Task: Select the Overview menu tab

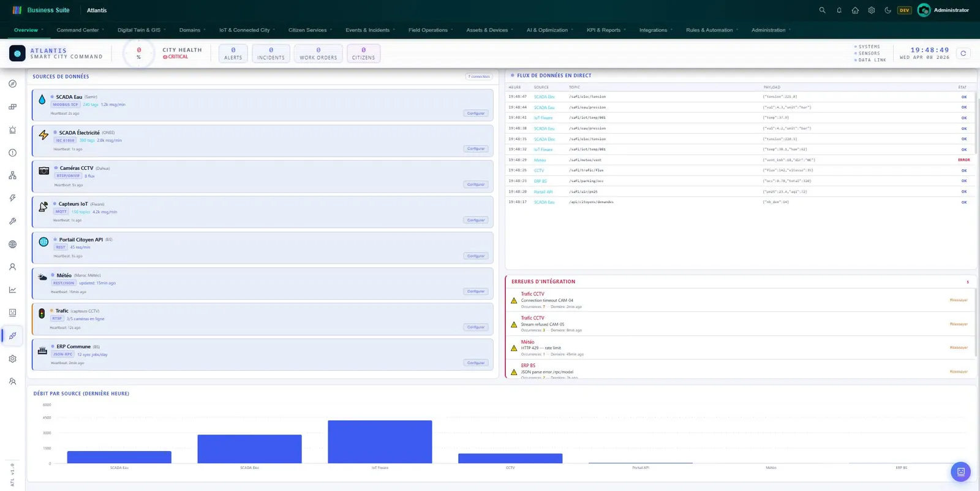Action: 28,30
